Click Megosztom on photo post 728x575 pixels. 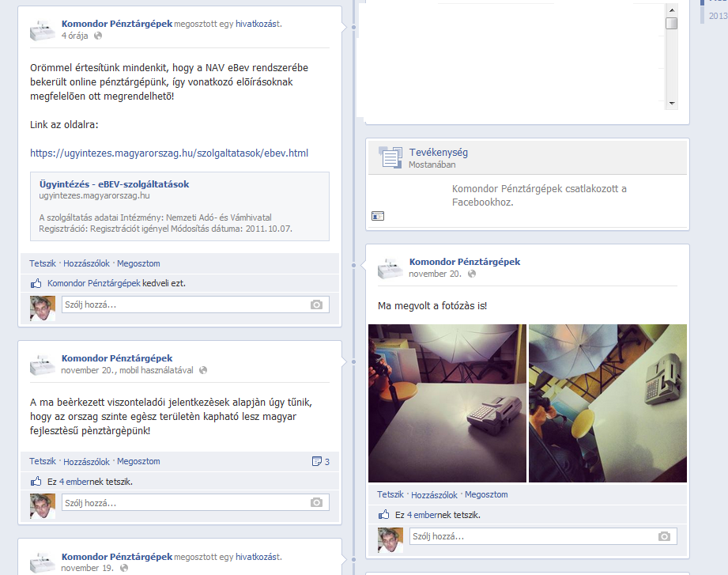(x=486, y=494)
